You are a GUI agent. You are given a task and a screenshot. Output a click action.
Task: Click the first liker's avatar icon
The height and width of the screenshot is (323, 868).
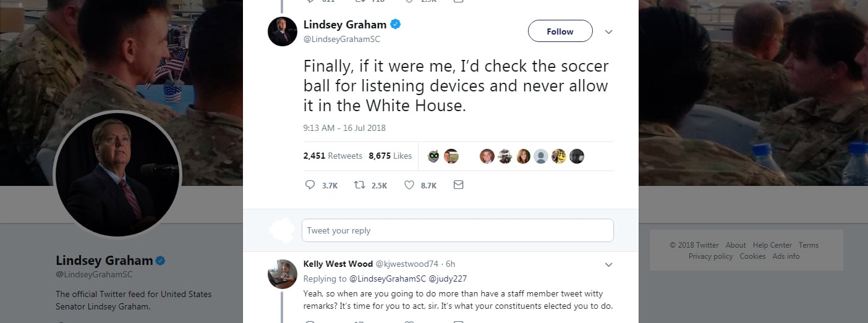coord(434,156)
